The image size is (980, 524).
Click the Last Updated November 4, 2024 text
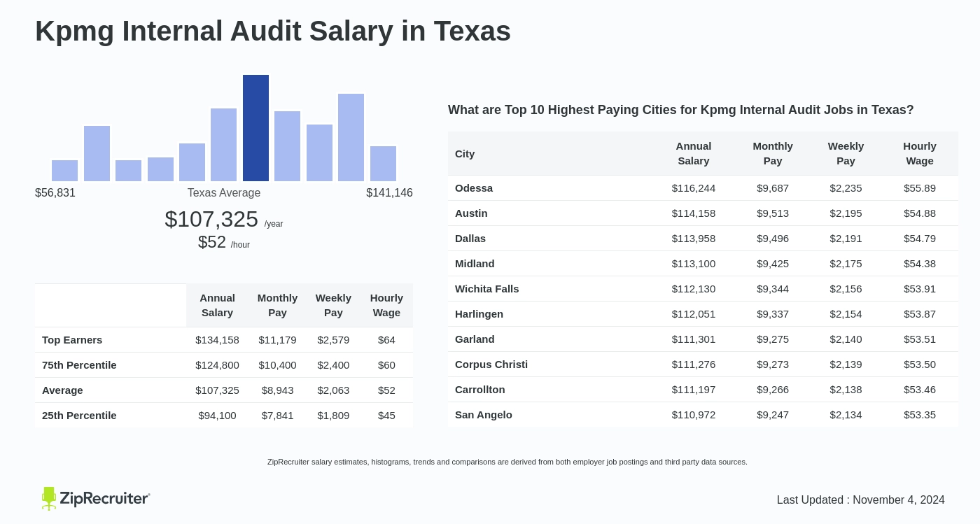pyautogui.click(x=861, y=500)
